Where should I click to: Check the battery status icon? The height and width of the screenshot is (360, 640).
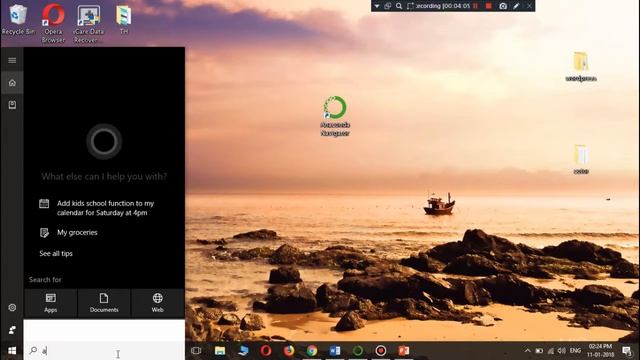tap(539, 351)
